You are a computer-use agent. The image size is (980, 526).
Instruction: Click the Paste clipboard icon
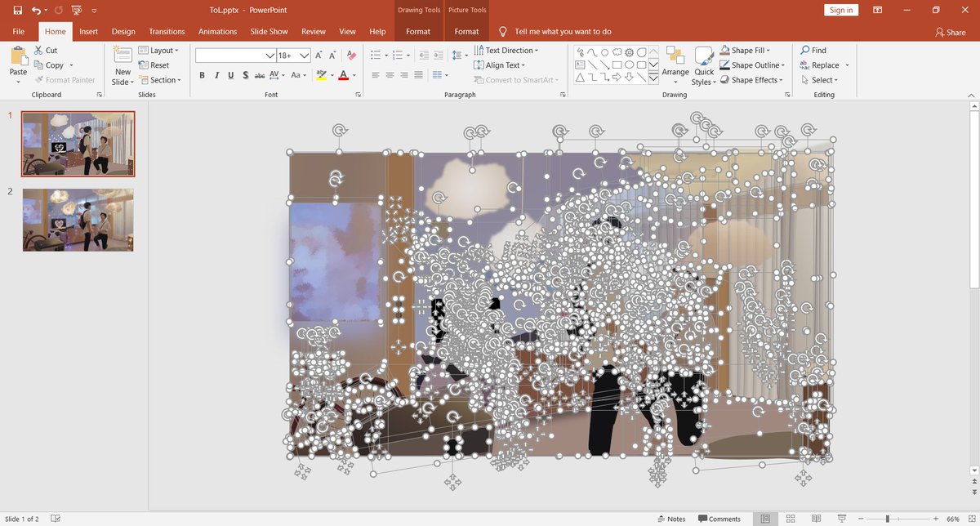click(x=18, y=56)
